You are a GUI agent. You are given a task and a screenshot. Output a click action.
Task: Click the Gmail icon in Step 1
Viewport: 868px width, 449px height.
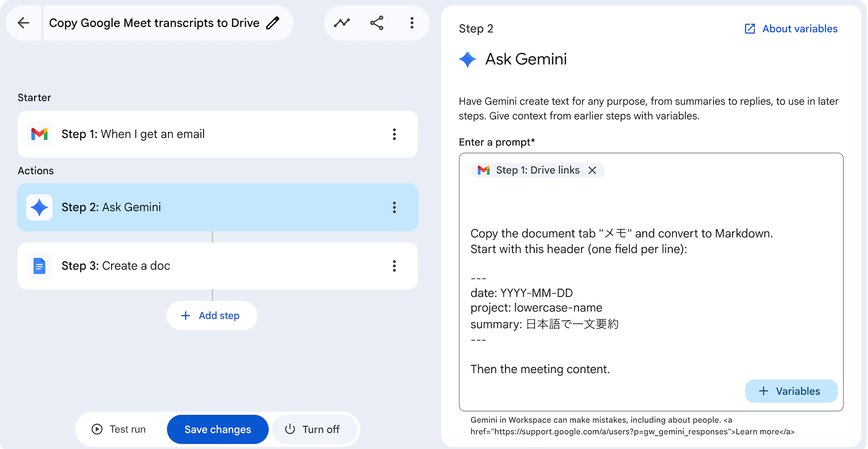(39, 134)
